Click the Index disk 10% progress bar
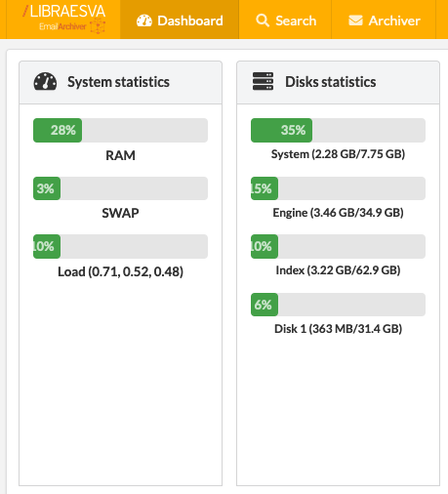The height and width of the screenshot is (494, 448). point(338,246)
